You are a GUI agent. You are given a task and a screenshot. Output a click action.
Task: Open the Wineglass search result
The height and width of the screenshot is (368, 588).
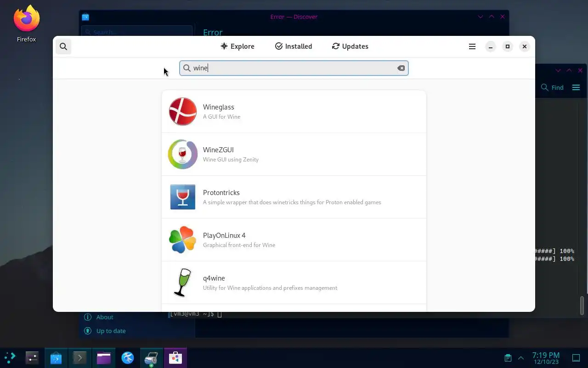[x=294, y=111]
